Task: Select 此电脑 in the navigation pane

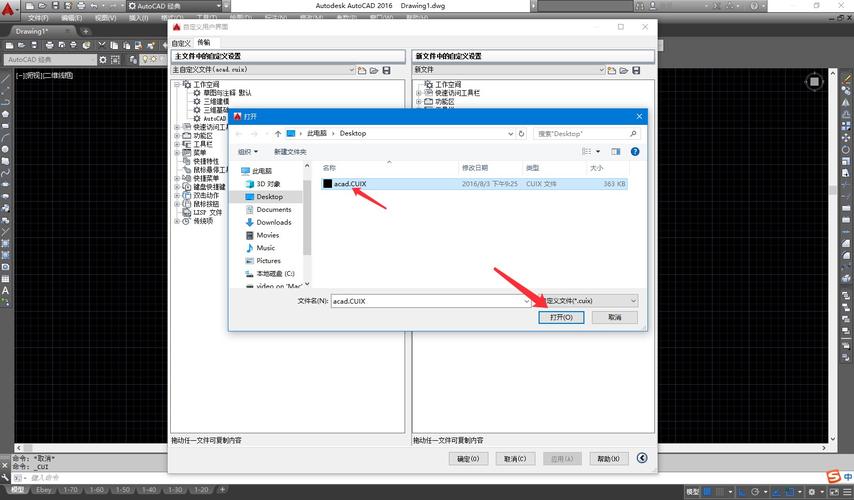Action: click(261, 171)
